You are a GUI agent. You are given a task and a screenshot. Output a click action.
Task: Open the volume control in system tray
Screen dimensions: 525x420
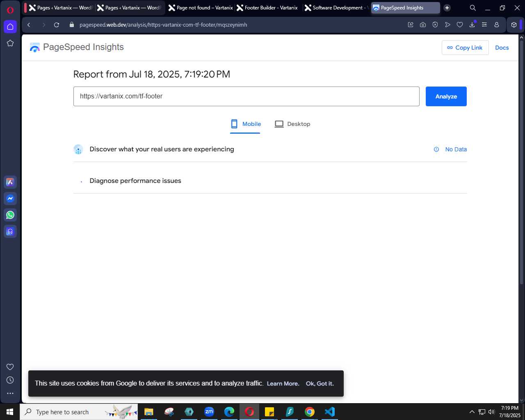pyautogui.click(x=491, y=412)
